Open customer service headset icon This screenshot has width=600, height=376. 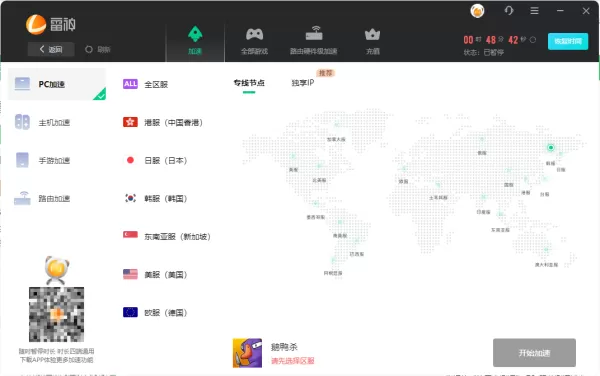pos(509,11)
